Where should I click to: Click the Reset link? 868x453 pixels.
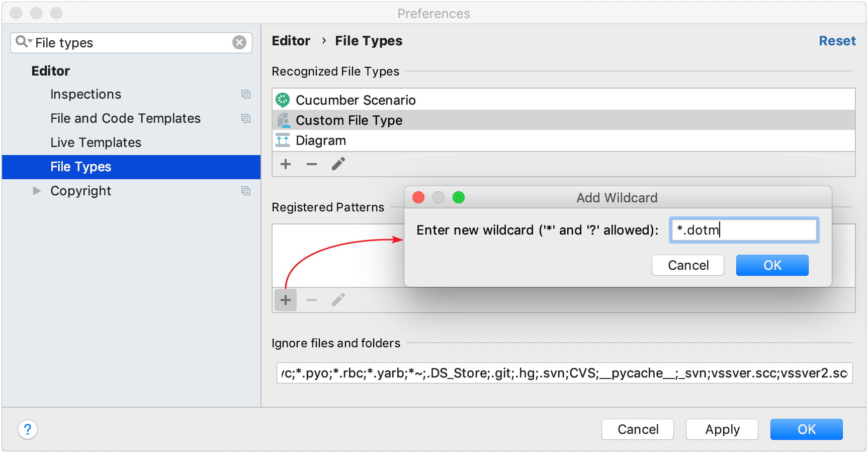pyautogui.click(x=837, y=41)
